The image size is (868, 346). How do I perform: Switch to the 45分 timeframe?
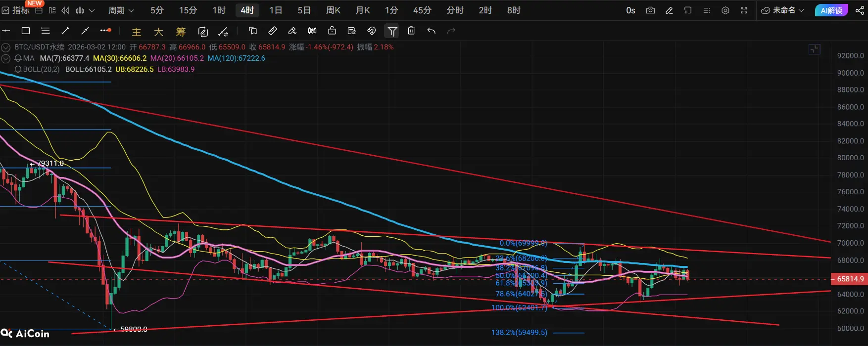click(x=422, y=10)
